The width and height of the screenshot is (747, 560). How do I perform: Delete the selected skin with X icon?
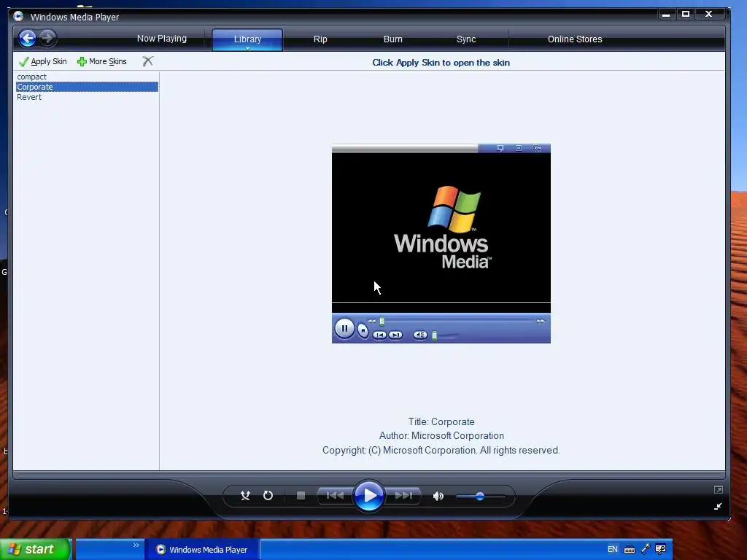(147, 61)
